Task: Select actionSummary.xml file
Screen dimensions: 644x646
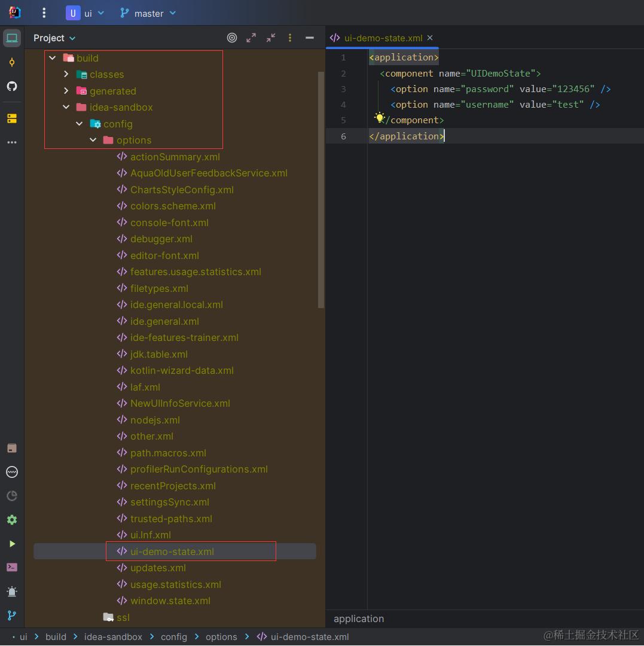Action: [175, 157]
